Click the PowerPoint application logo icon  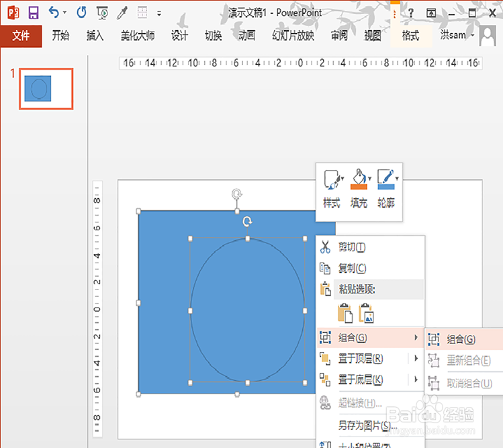coord(13,13)
